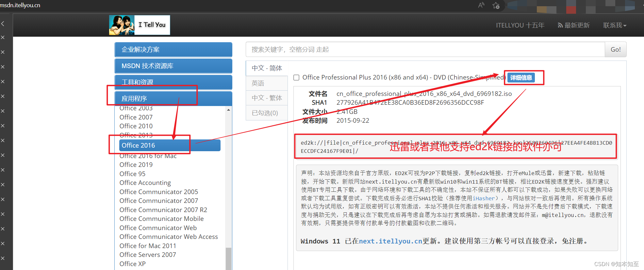Screen dimensions: 644x270
Task: Expand the MSDN 技术资源库 category panel
Action: (173, 66)
